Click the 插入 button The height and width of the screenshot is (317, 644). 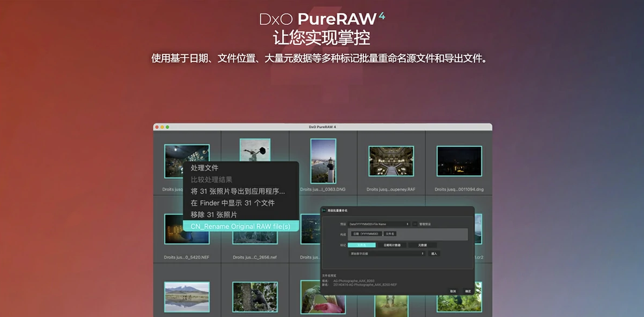coord(433,254)
